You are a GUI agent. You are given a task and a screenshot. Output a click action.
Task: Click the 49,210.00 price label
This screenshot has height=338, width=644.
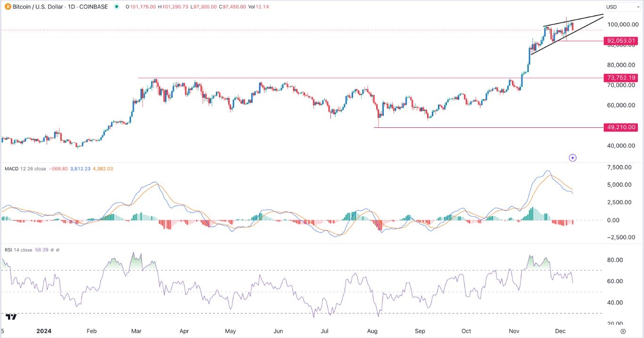point(621,127)
